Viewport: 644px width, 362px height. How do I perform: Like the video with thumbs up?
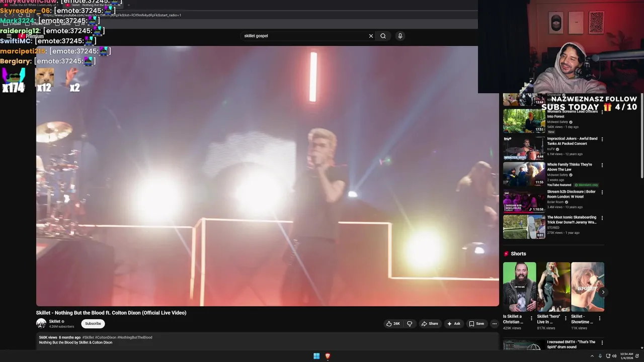click(393, 324)
